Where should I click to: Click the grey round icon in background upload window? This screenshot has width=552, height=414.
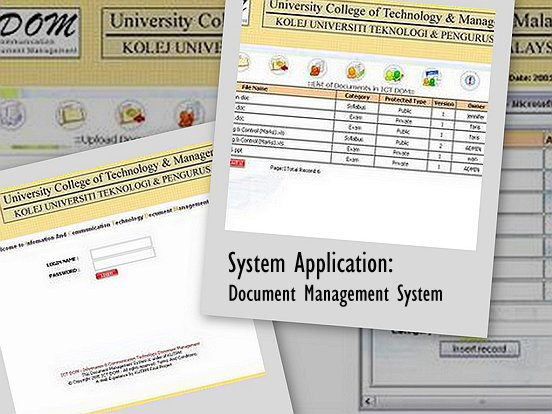(12, 114)
